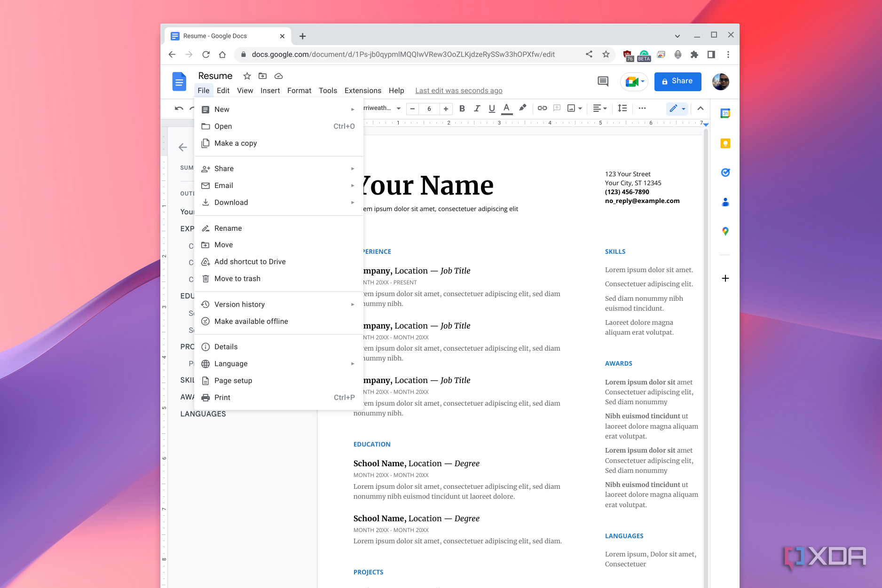Star the Resume document
This screenshot has height=588, width=882.
[x=247, y=76]
